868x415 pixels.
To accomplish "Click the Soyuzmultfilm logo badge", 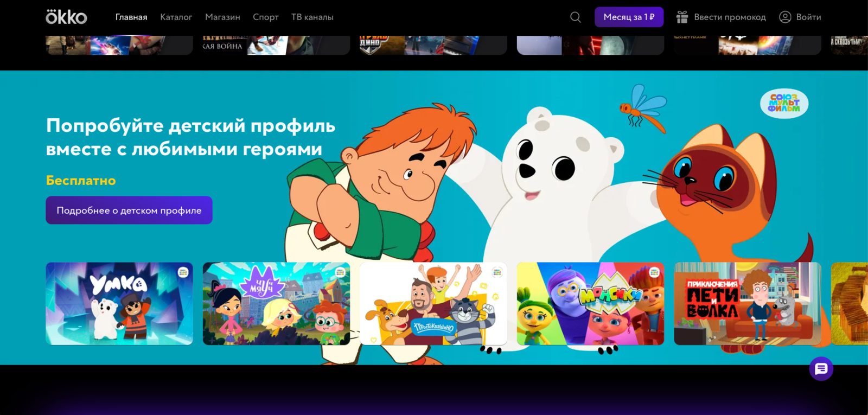I will click(x=784, y=103).
